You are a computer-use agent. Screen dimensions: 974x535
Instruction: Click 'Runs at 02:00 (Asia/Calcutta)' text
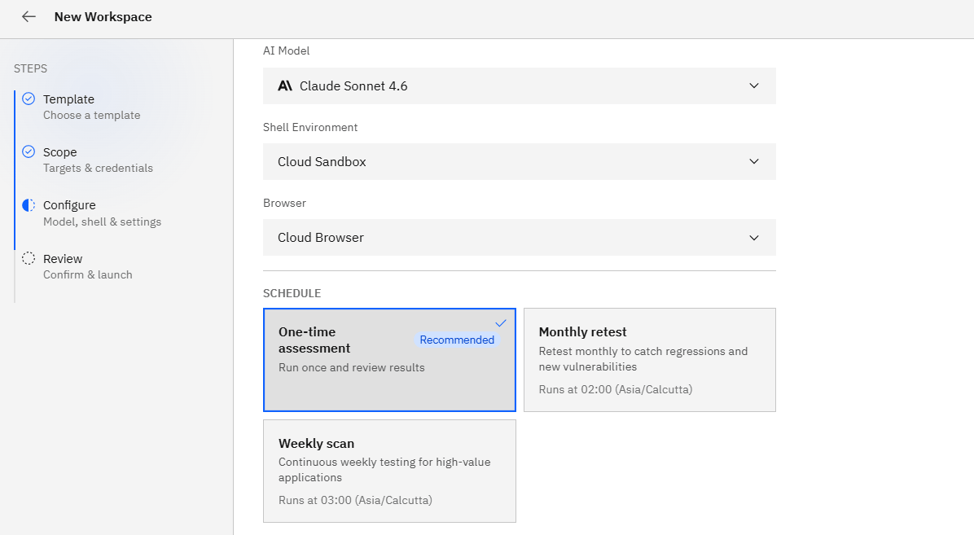coord(616,390)
